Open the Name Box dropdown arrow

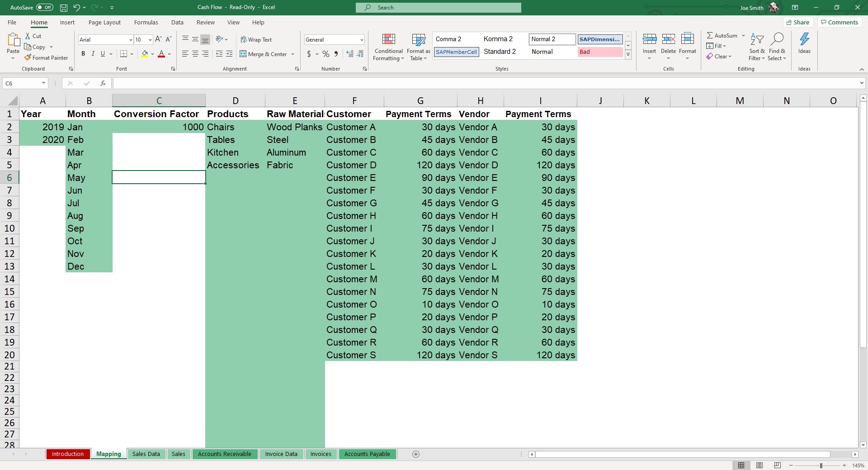(43, 83)
